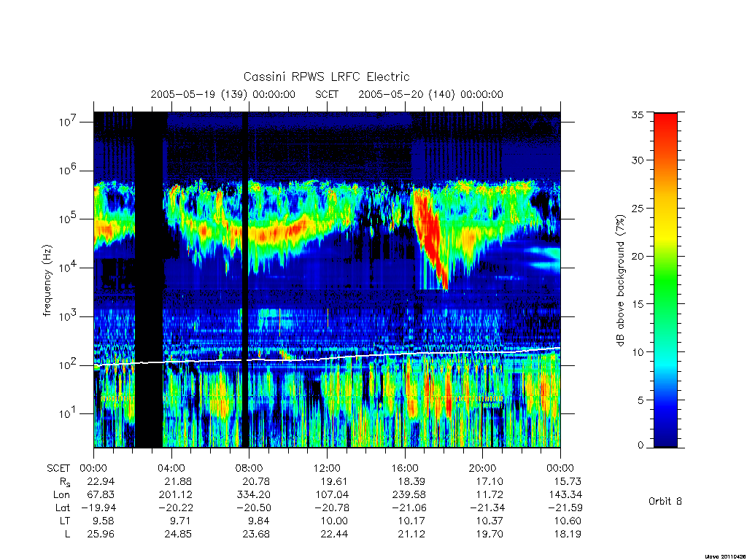Screen dimensions: 747x560
Task: Click 'dB above background (7%)' colorbar label
Action: [620, 281]
